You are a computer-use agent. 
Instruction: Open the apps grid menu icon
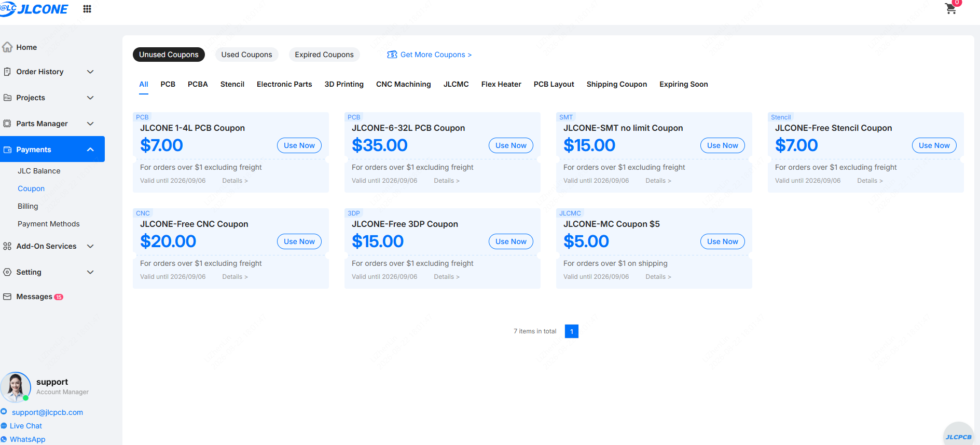coord(87,9)
